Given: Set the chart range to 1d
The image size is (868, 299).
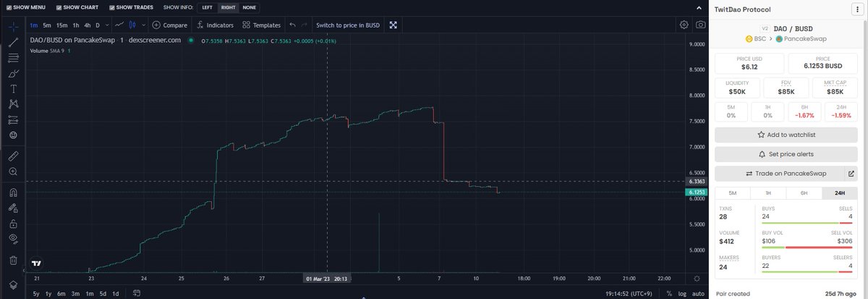Looking at the screenshot, I should (115, 293).
